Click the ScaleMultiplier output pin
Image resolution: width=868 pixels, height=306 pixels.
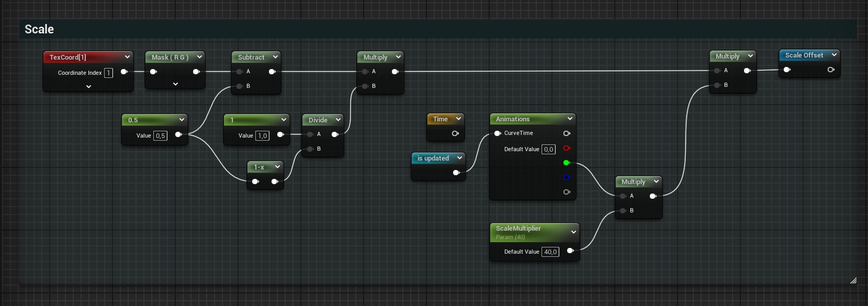(x=570, y=251)
